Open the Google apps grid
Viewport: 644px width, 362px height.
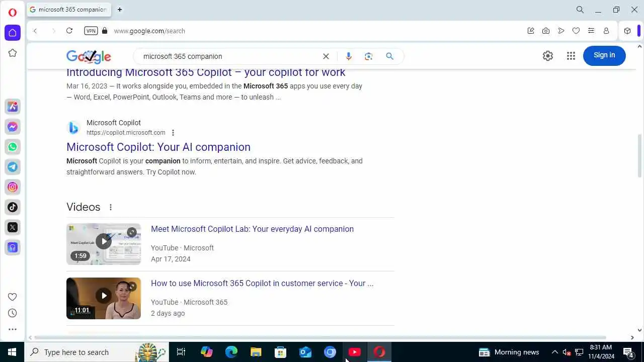[571, 56]
